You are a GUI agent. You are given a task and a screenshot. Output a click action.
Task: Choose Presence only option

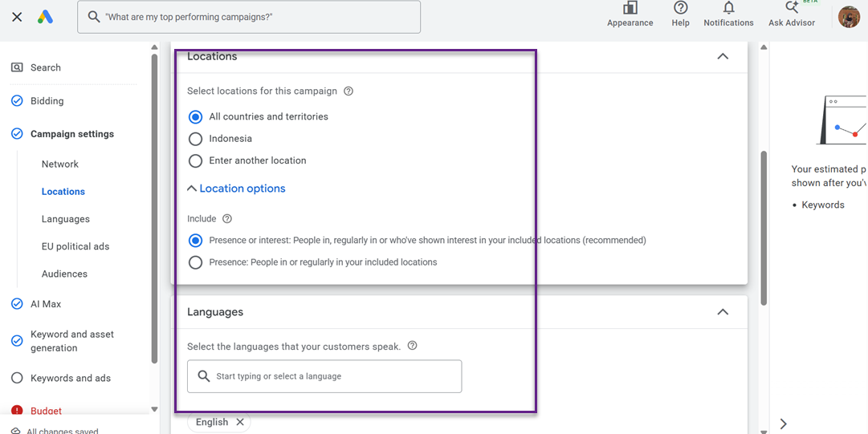(x=195, y=262)
